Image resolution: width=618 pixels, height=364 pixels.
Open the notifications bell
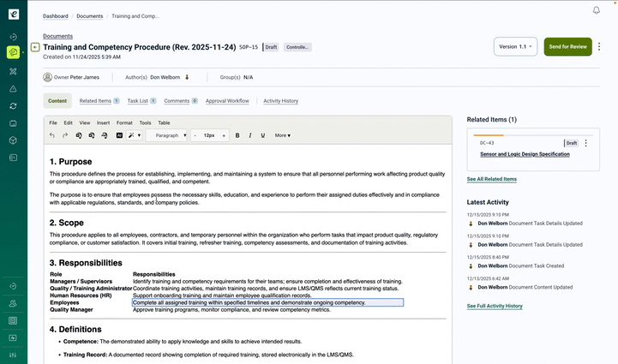click(x=597, y=10)
